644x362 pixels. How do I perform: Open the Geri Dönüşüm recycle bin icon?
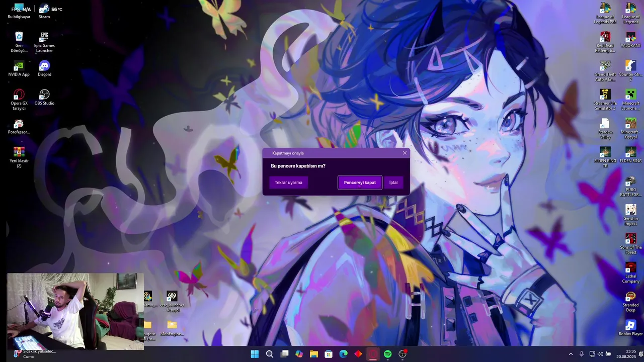19,42
